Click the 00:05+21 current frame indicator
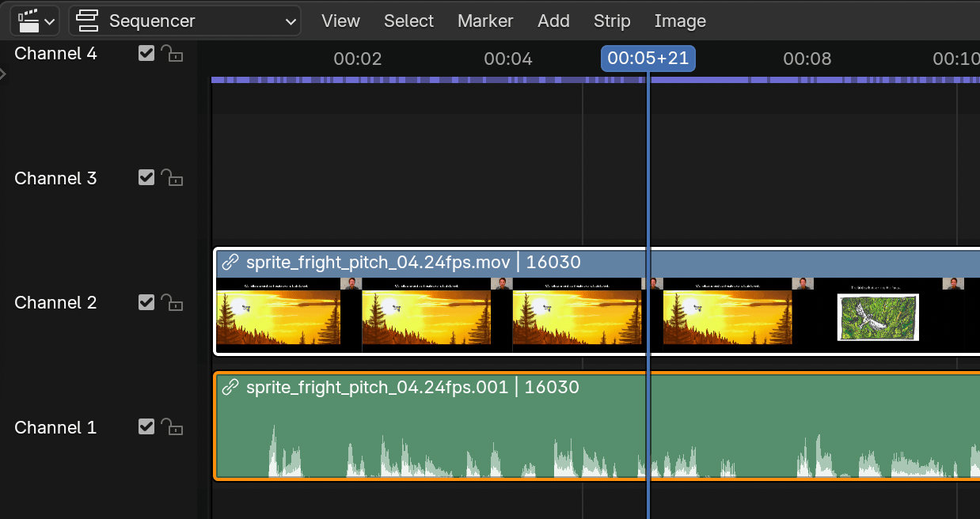The width and height of the screenshot is (980, 519). (648, 58)
